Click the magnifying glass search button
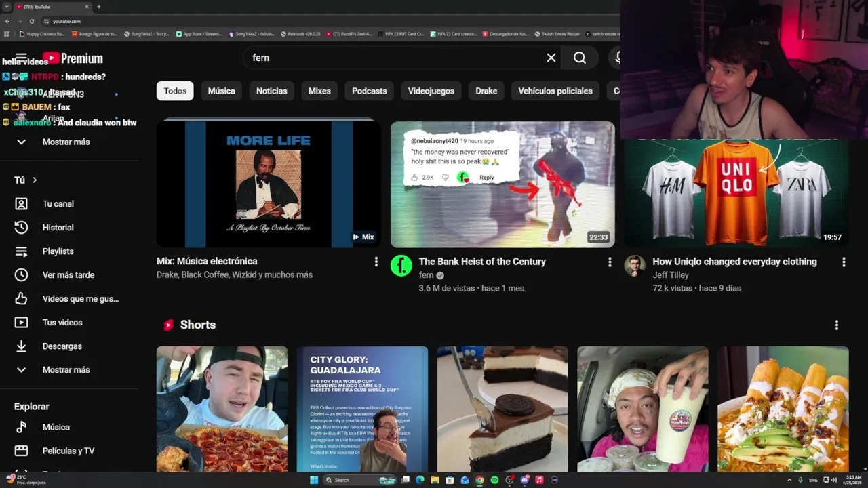This screenshot has height=488, width=868. pyautogui.click(x=580, y=58)
